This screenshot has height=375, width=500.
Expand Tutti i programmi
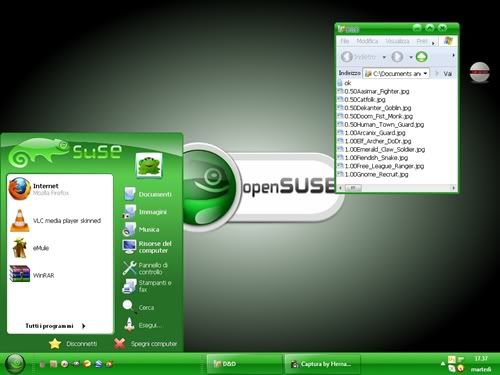(55, 326)
